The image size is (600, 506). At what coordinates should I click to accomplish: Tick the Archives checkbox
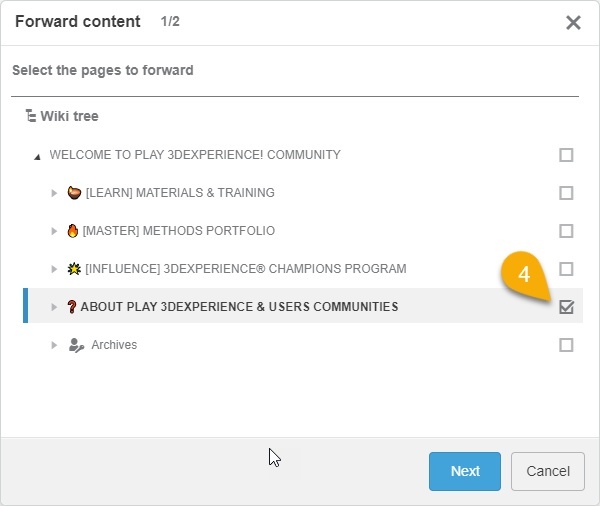566,345
